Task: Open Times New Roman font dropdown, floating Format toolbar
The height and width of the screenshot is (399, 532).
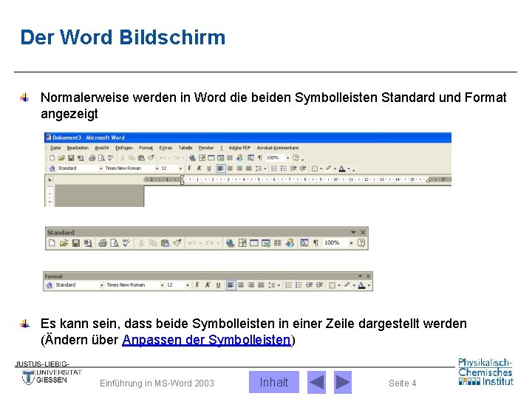Action: [x=162, y=285]
